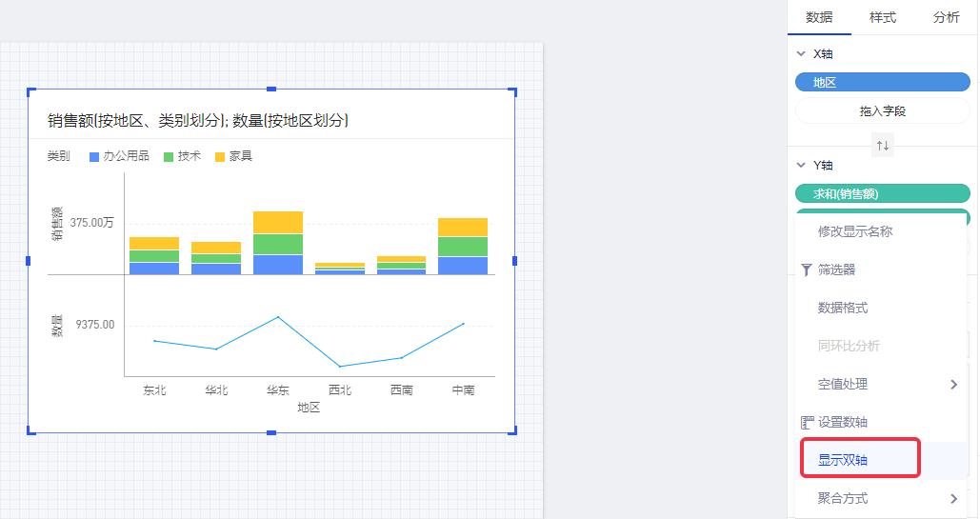Expand the 空值处理 submenu arrow

coord(953,384)
